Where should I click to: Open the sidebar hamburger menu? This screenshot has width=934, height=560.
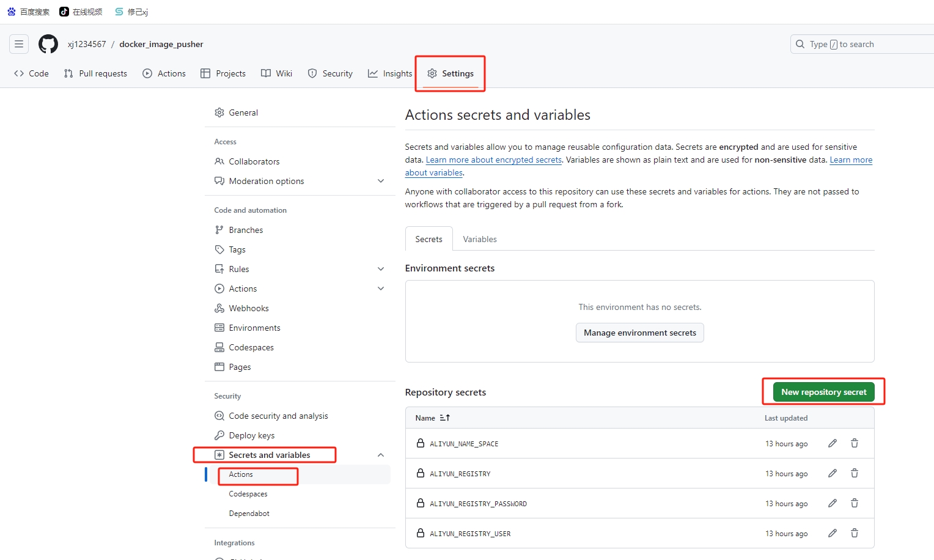[18, 43]
